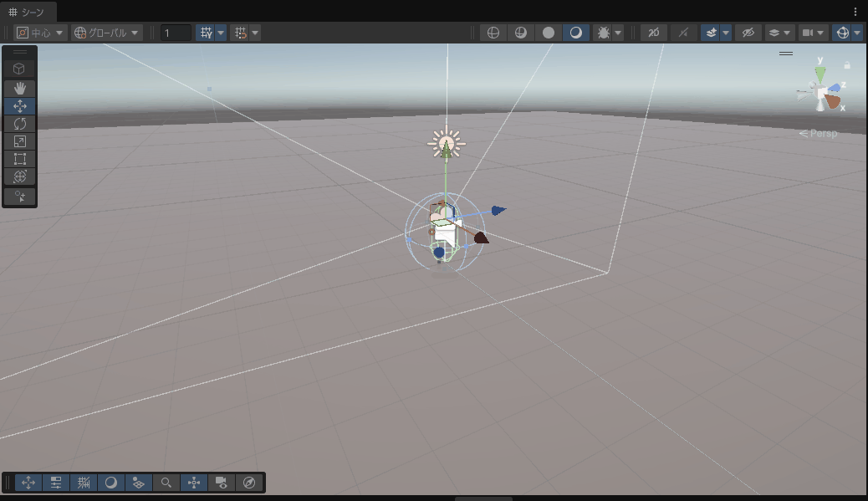868x501 pixels.
Task: Switch to wireframe draw mode
Action: 493,33
